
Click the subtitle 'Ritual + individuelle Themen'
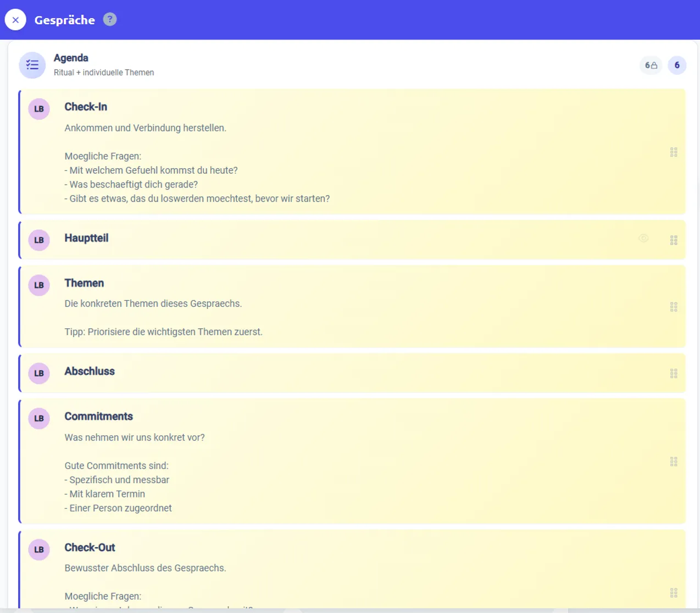tap(104, 73)
